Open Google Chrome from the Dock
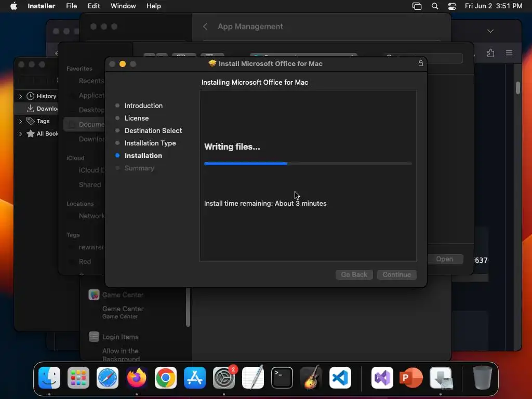 point(166,378)
